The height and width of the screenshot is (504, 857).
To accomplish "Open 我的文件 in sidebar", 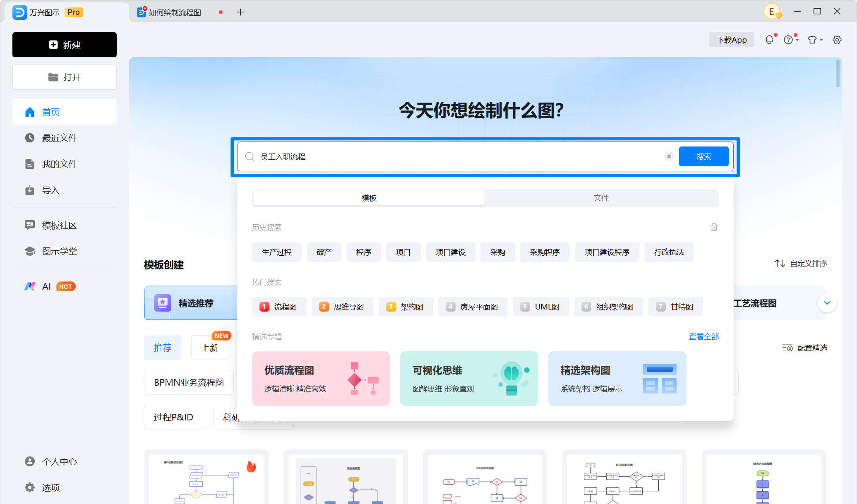I will tap(65, 164).
